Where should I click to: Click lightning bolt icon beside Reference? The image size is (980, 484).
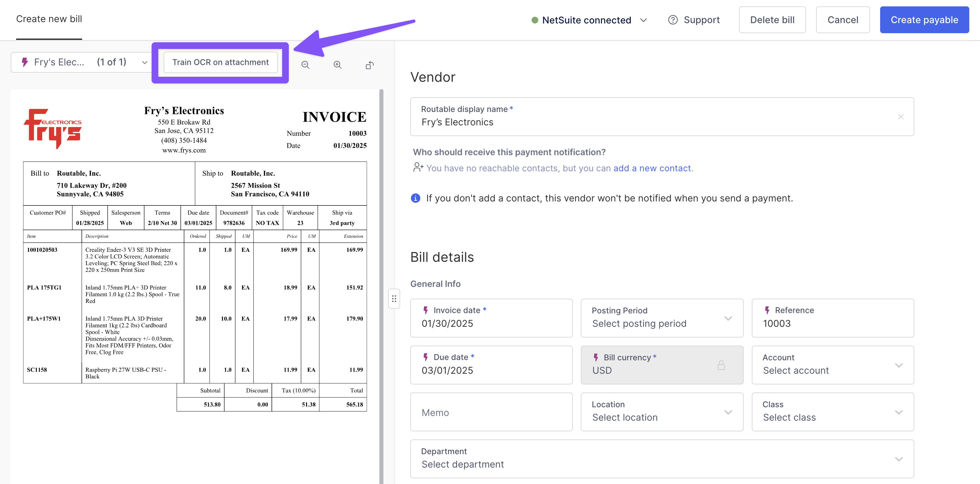(x=767, y=310)
